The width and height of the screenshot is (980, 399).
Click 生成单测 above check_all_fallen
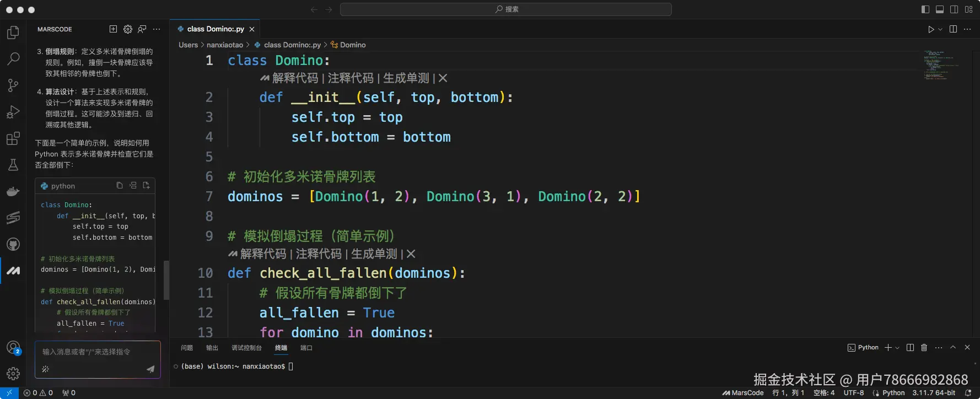(x=374, y=254)
